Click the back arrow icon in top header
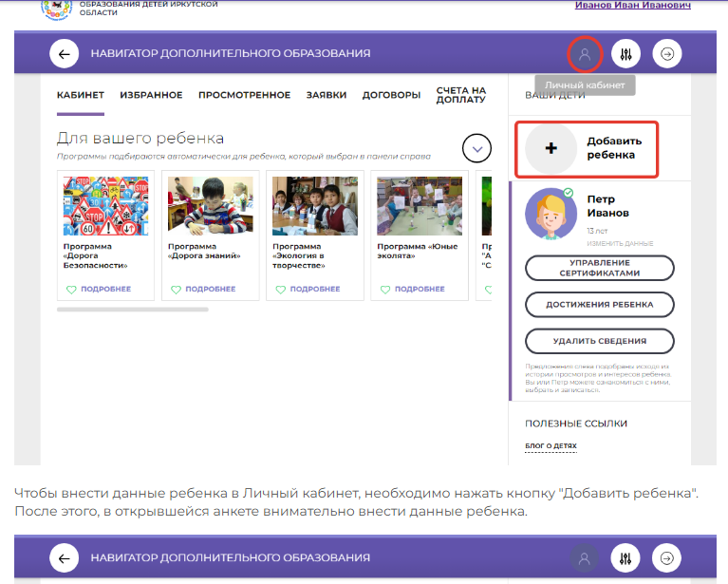The image size is (728, 584). coord(64,54)
